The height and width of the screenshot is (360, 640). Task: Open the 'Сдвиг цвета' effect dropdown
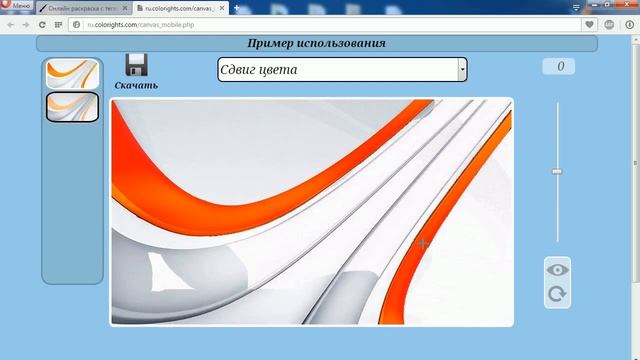342,69
